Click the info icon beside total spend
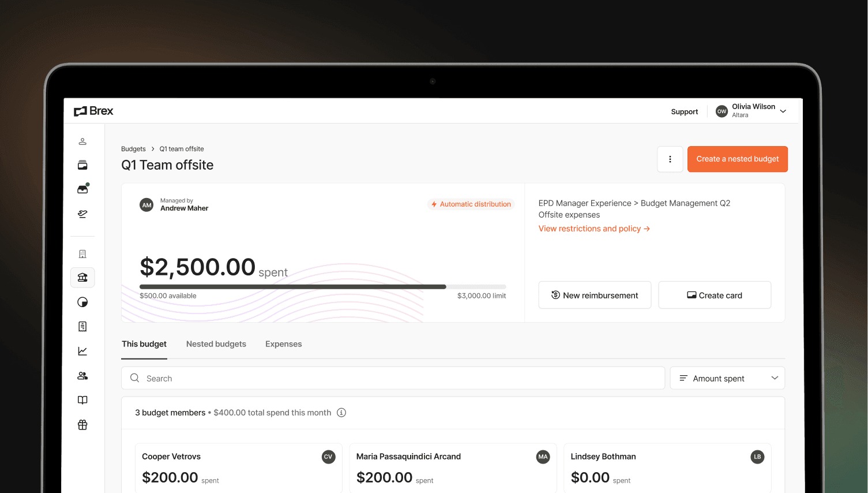The height and width of the screenshot is (493, 868). point(341,413)
